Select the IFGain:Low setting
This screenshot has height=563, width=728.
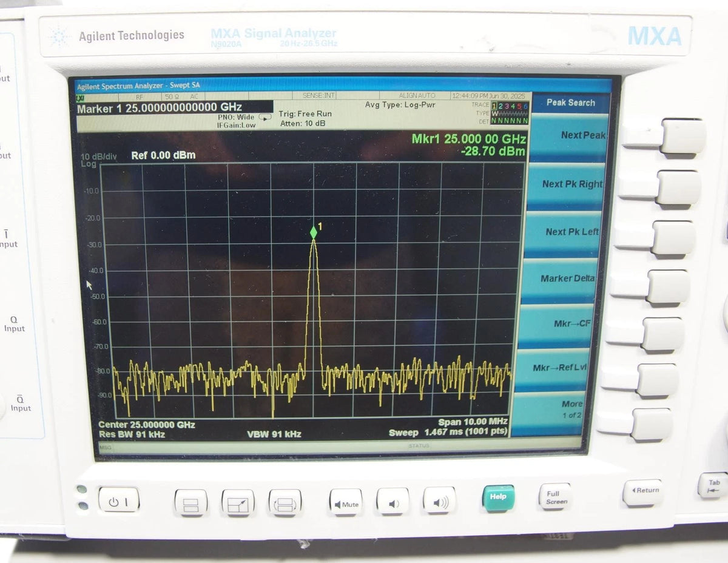236,125
